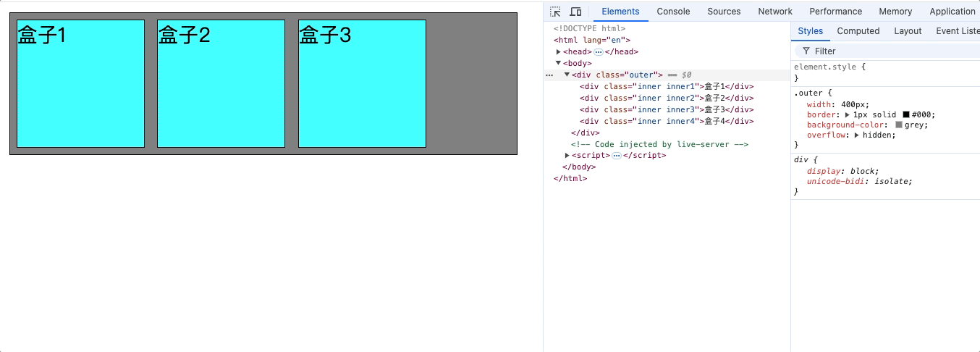Open the Performance tab
Screen dimensions: 980x352
click(x=835, y=12)
